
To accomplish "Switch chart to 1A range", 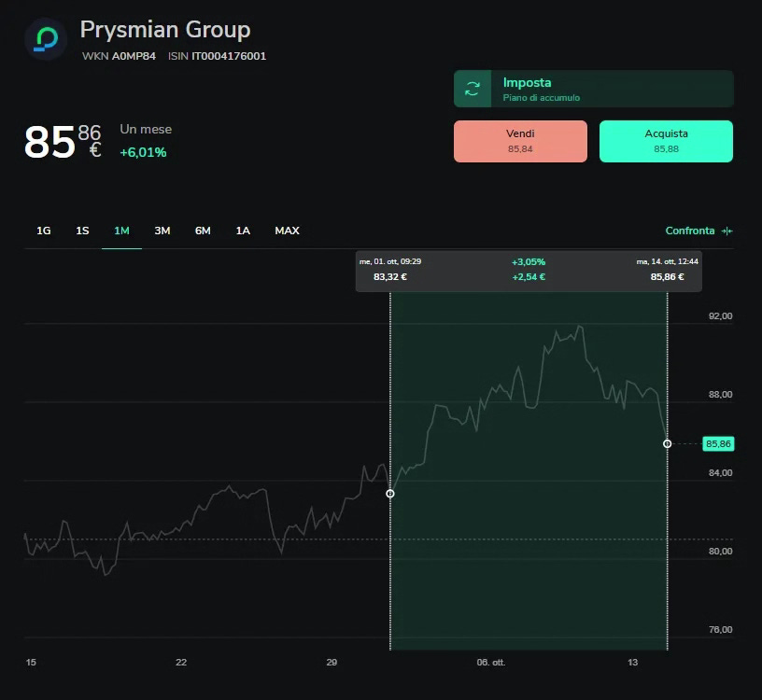I will (243, 231).
